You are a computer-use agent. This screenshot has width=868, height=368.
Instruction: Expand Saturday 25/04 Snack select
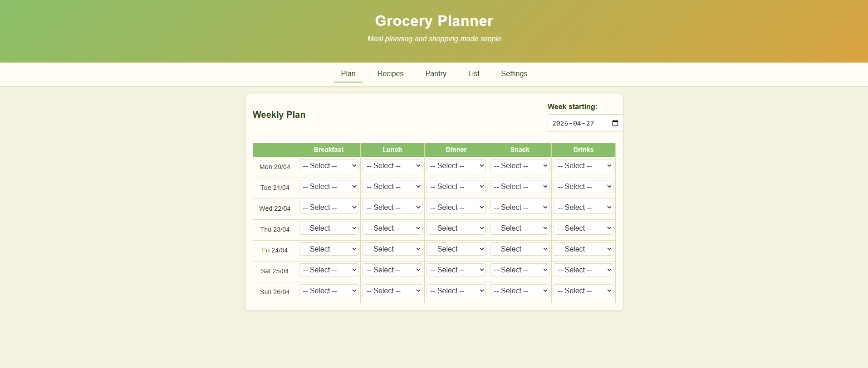[520, 270]
